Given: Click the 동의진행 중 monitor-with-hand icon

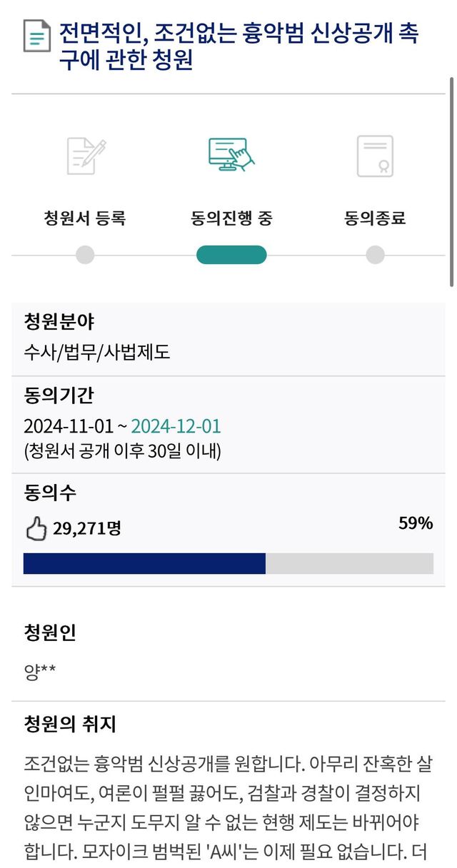Looking at the screenshot, I should (x=231, y=155).
